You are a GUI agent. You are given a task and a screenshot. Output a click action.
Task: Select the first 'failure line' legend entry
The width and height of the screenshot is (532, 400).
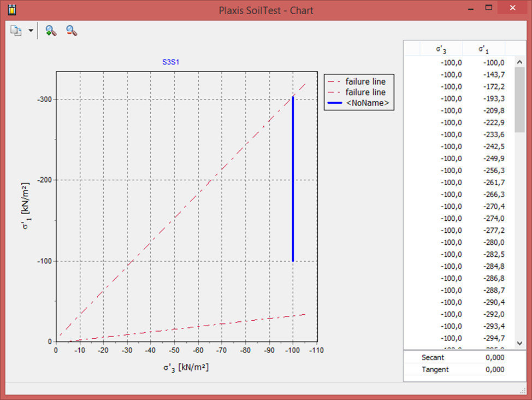click(x=365, y=82)
